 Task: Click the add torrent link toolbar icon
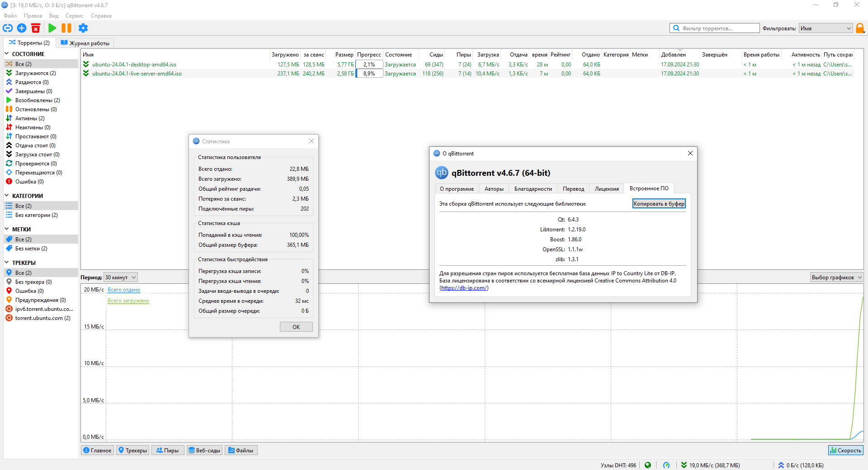pyautogui.click(x=8, y=28)
